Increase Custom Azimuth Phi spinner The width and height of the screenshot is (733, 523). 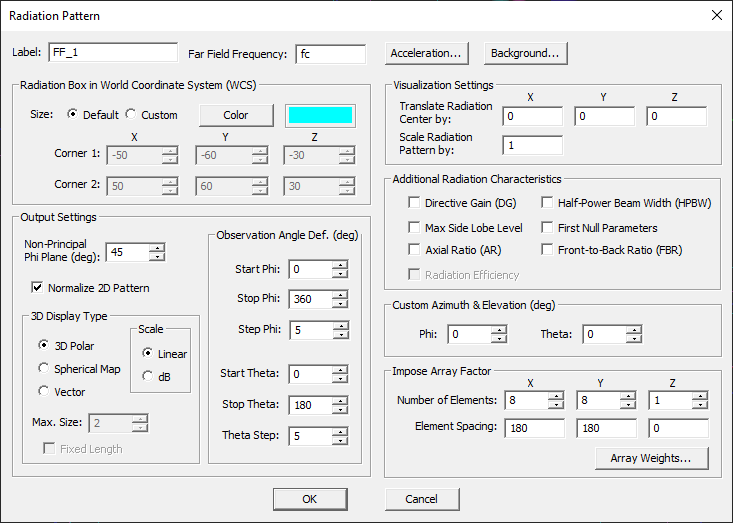(499, 330)
